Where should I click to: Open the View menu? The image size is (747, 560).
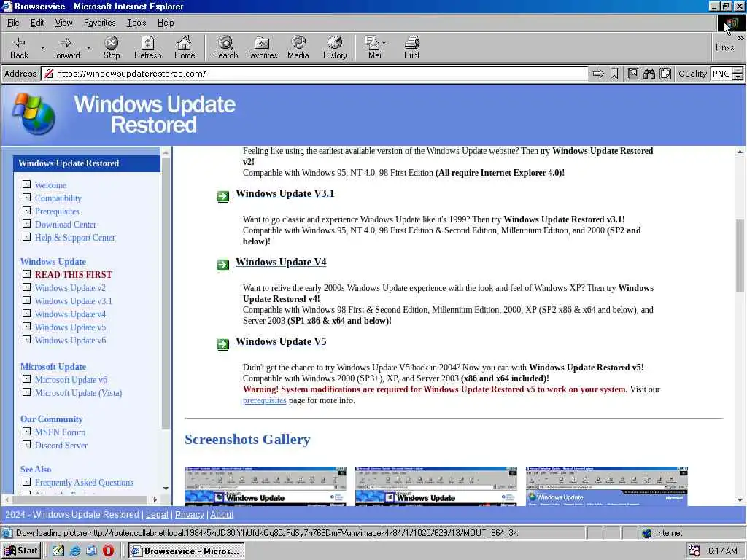64,23
